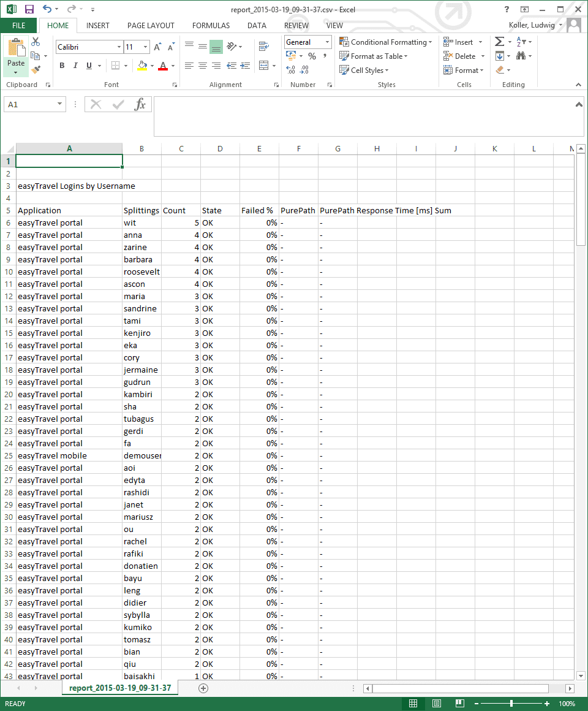Toggle Bold formatting
Viewport: 588px width, 711px height.
click(x=62, y=66)
